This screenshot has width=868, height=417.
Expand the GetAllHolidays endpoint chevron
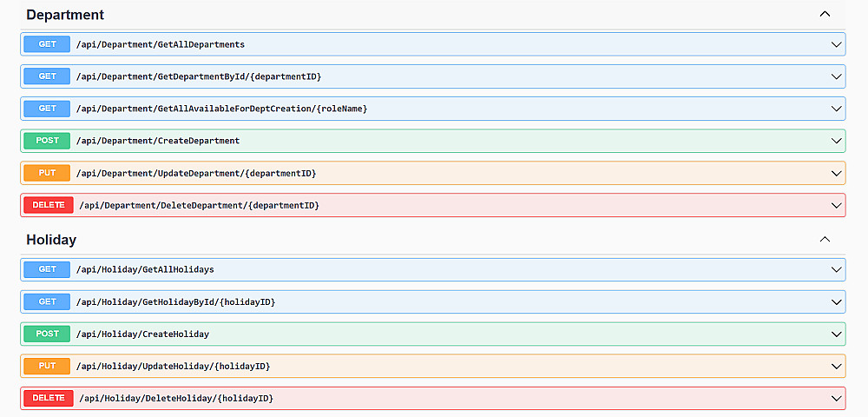coord(836,269)
